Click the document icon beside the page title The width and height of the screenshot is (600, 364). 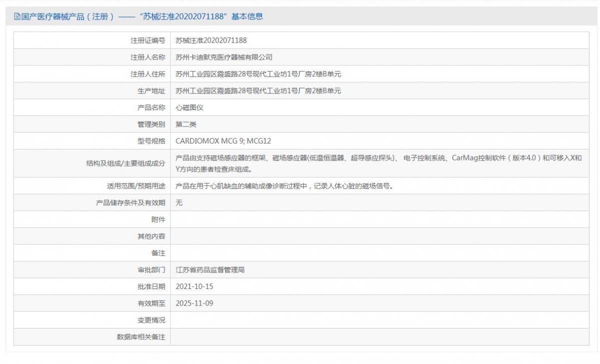coord(17,16)
